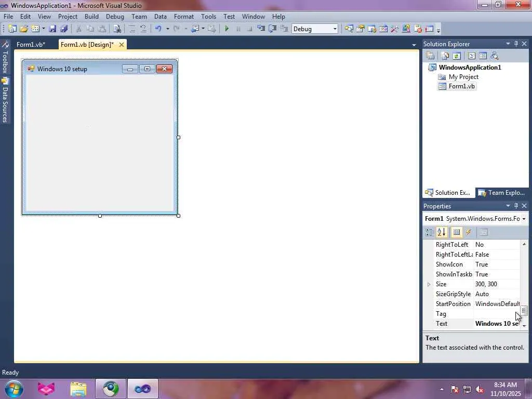Click Solution Explorer Properties icon
The width and height of the screenshot is (532, 399).
(431, 56)
